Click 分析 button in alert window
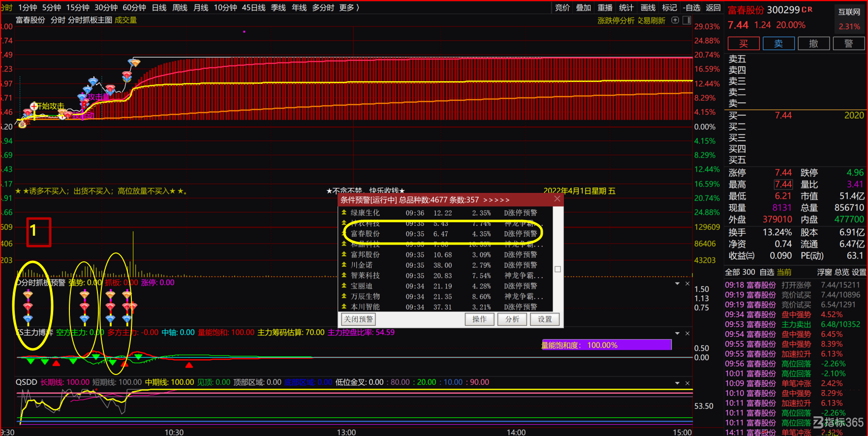 coord(512,319)
